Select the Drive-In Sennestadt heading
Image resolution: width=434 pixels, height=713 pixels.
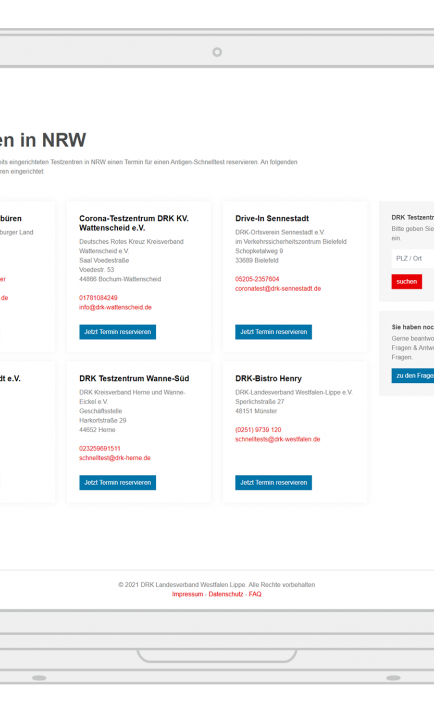point(272,219)
